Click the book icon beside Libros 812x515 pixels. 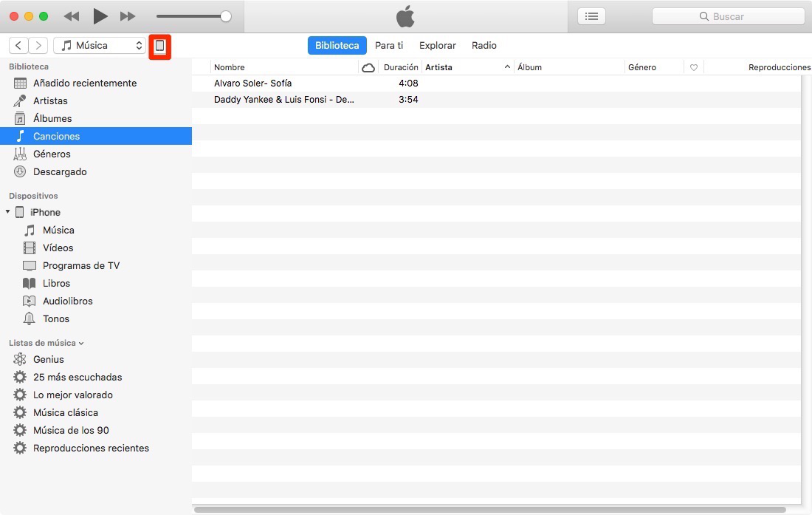(30, 283)
